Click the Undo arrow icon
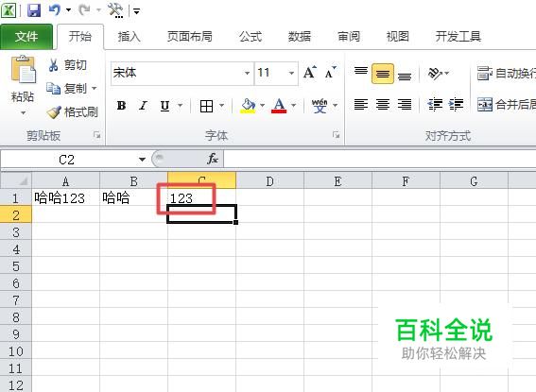 (x=55, y=9)
